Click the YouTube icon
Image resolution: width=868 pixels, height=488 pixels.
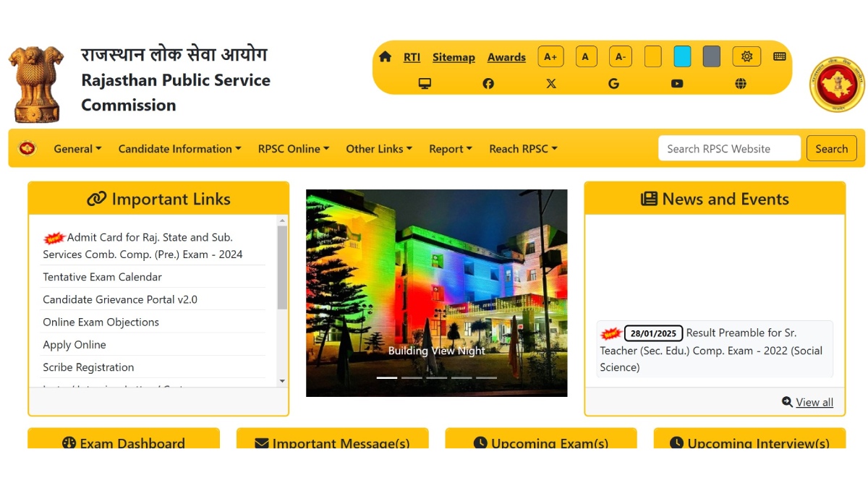[677, 84]
